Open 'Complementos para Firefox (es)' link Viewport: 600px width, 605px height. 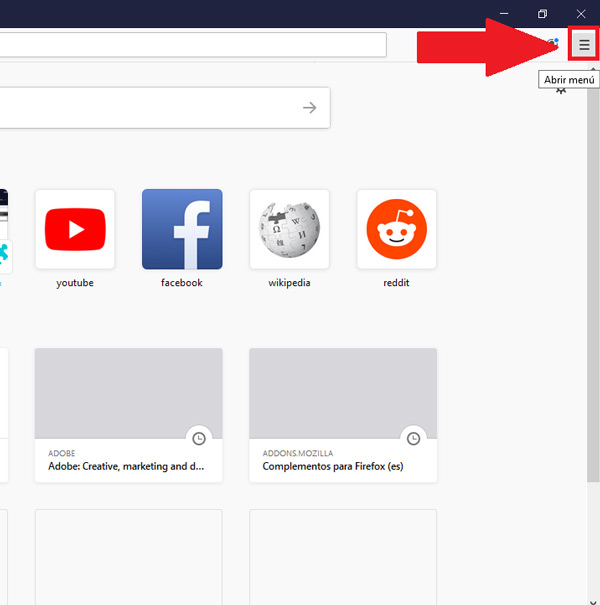(x=333, y=466)
